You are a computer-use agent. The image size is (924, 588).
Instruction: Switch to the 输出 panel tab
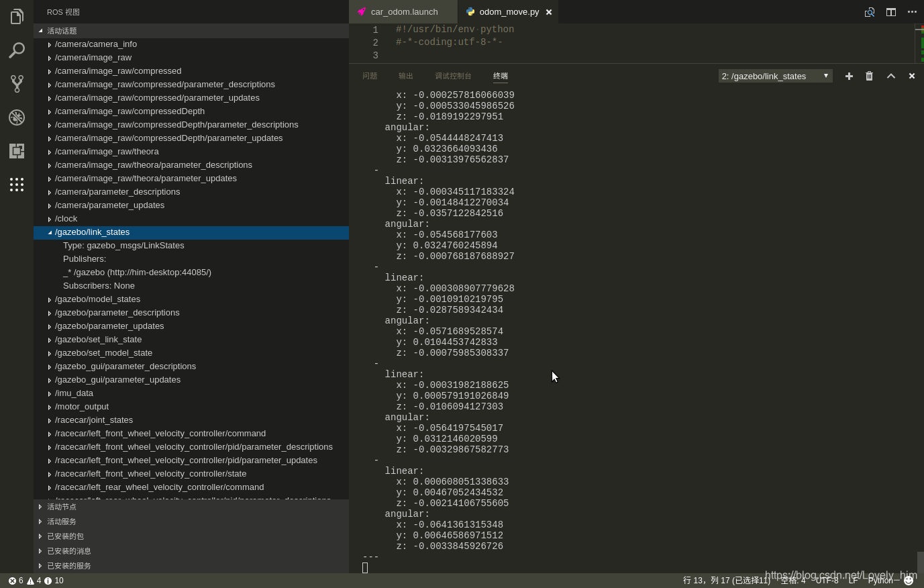[x=406, y=76]
